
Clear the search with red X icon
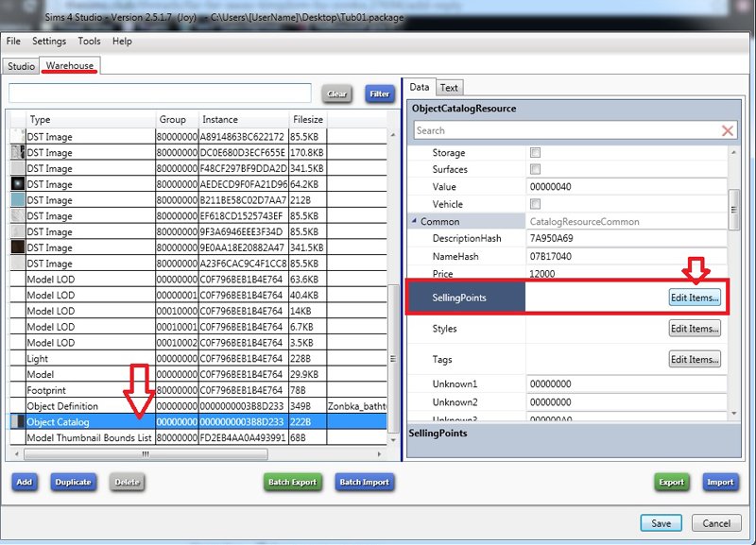coord(728,131)
